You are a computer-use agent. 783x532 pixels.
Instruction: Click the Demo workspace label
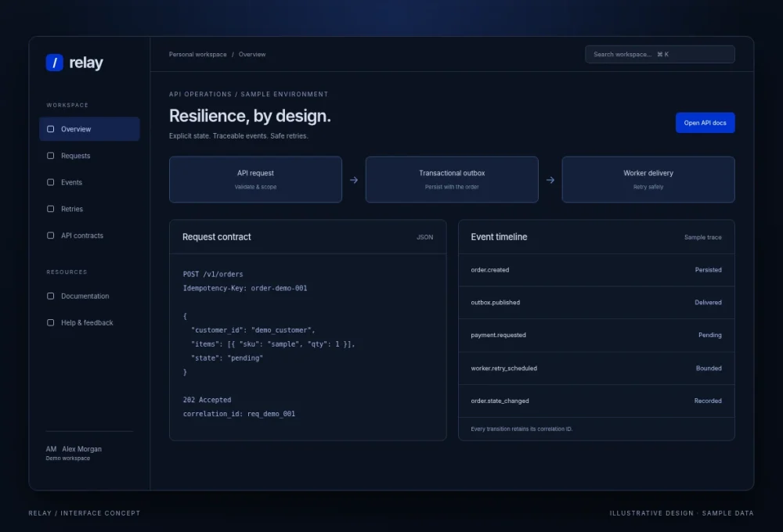coord(68,458)
